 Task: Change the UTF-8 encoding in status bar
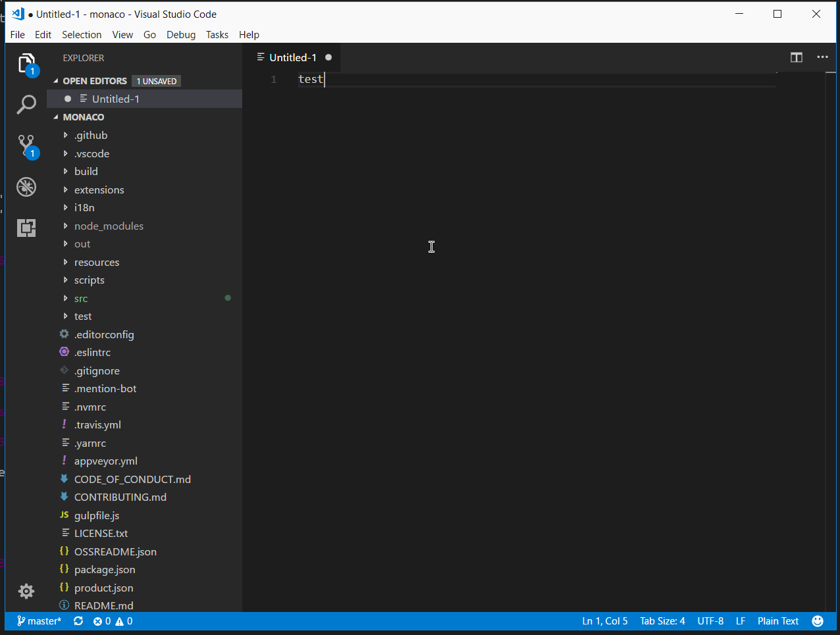pyautogui.click(x=710, y=621)
